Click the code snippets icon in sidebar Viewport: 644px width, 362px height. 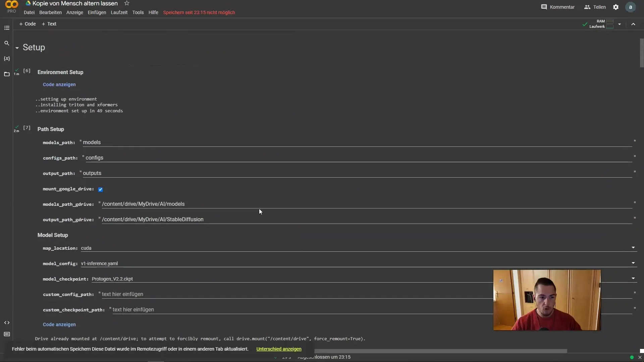(x=7, y=323)
